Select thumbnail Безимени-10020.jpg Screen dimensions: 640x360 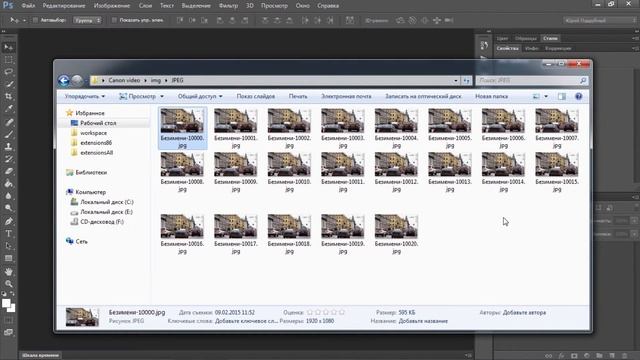[396, 234]
